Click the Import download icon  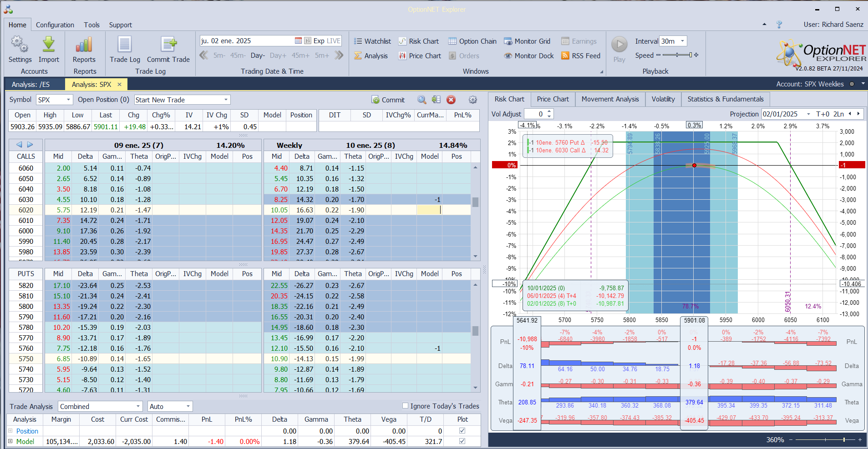point(49,45)
